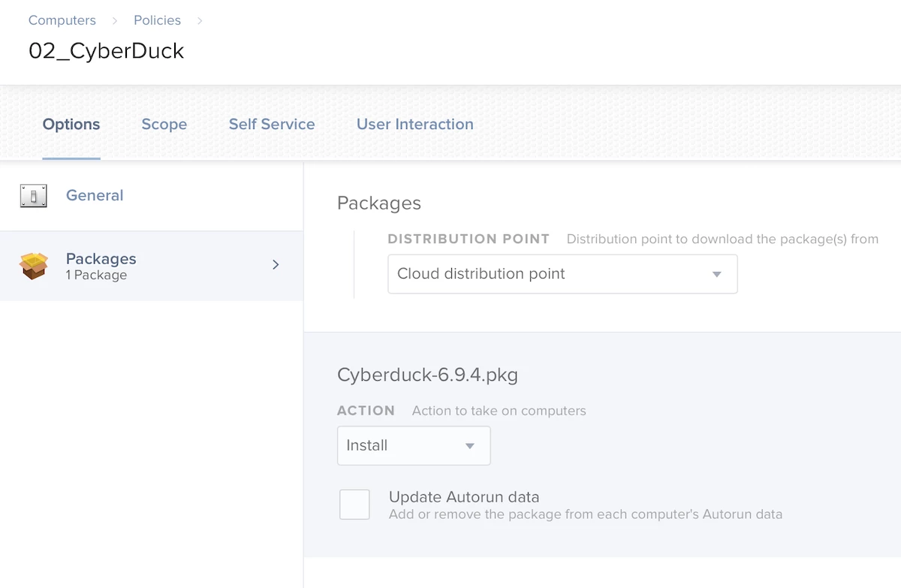Click the Update Autorun data label

click(464, 497)
